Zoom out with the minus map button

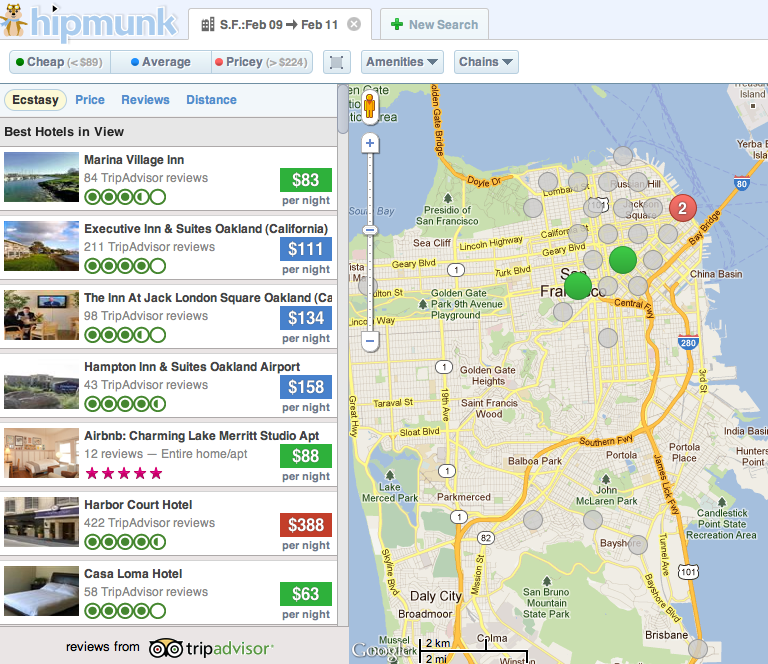pyautogui.click(x=370, y=340)
